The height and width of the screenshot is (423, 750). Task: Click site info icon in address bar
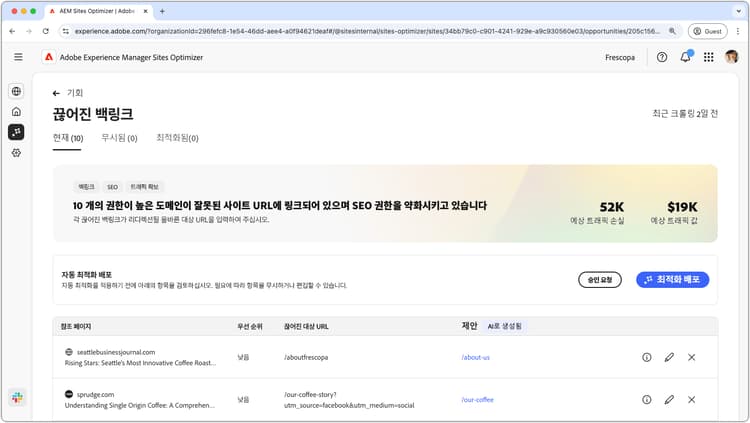point(66,31)
